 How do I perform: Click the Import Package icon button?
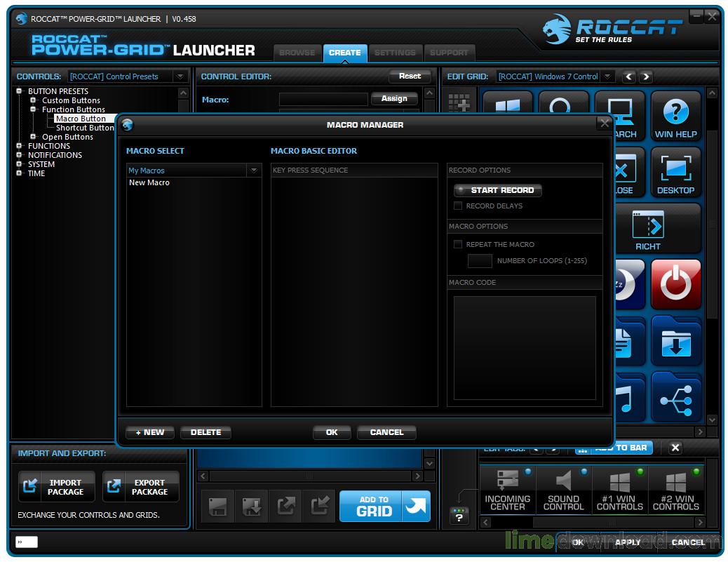click(x=57, y=487)
